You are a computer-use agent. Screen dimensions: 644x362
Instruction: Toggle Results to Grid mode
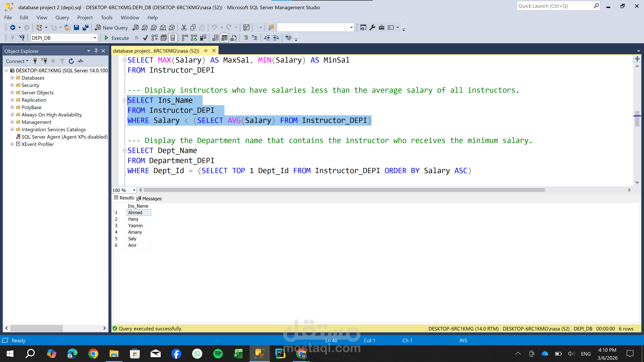click(224, 38)
